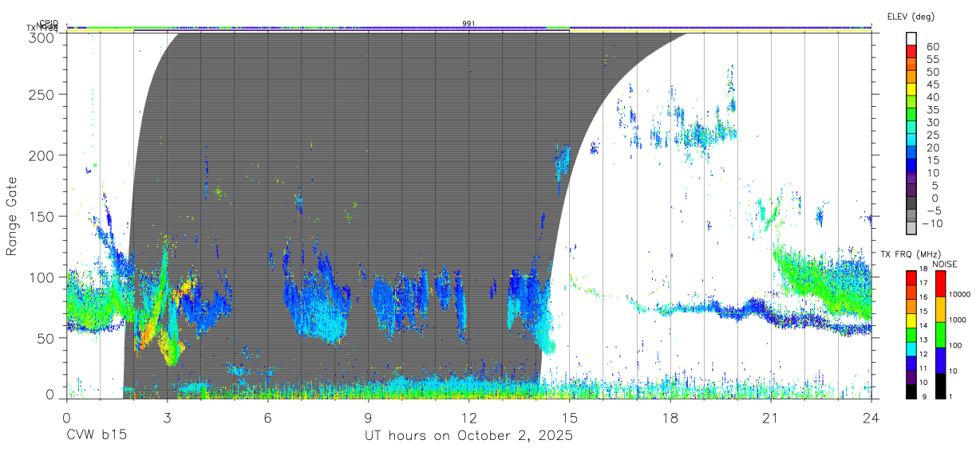Click the 300 range gate tick label
The width and height of the screenshot is (980, 452).
pos(41,37)
